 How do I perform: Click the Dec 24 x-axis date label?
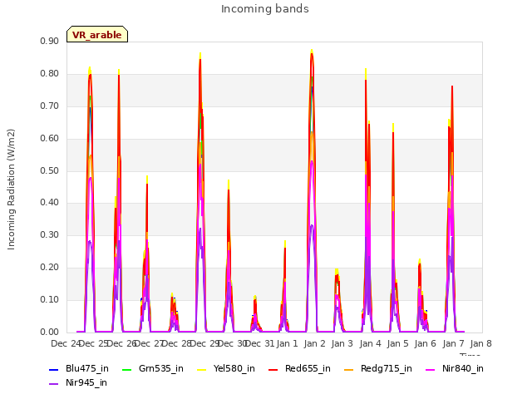[x=66, y=343]
